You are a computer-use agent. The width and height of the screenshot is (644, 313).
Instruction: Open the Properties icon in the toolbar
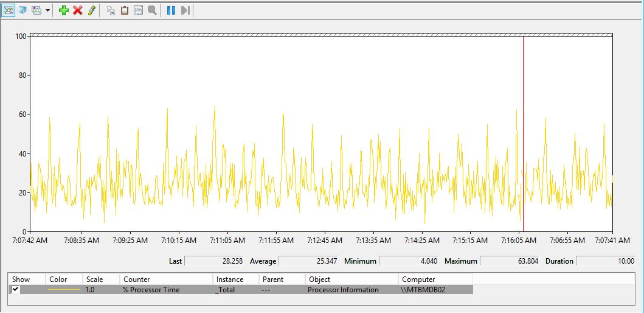pos(139,10)
